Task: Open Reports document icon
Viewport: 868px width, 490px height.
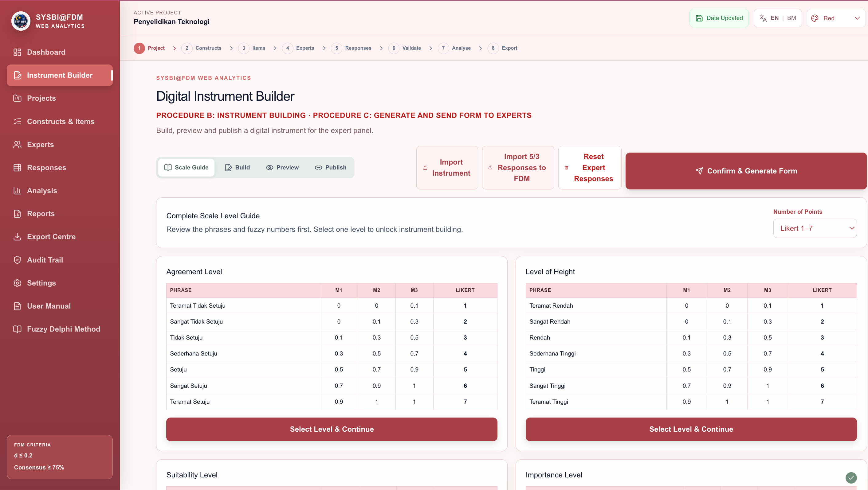Action: click(x=17, y=213)
